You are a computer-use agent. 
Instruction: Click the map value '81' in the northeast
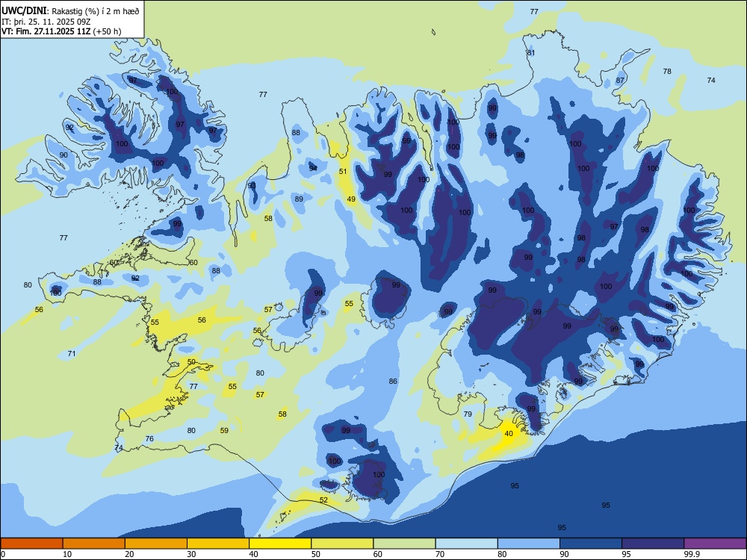(530, 52)
